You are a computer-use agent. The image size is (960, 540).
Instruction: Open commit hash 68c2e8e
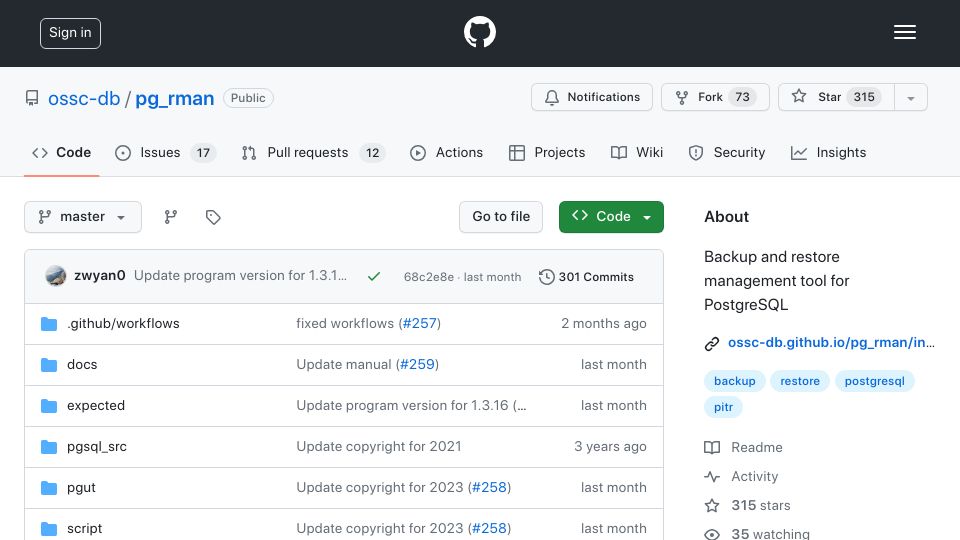429,277
